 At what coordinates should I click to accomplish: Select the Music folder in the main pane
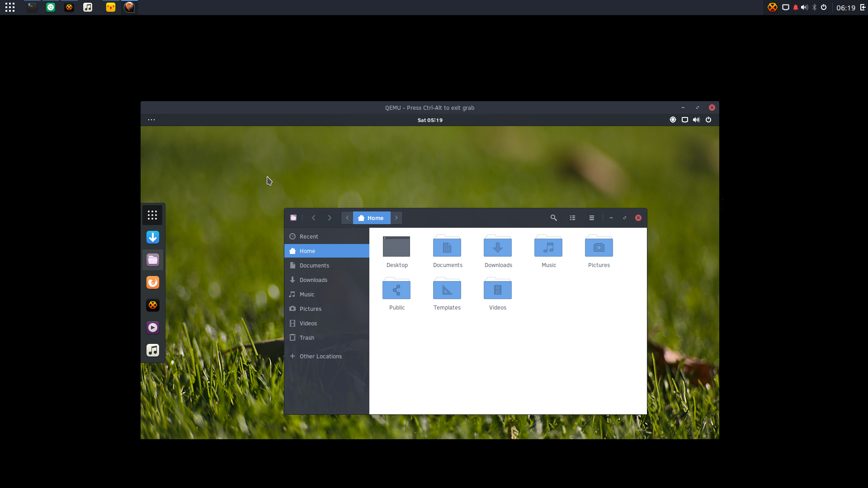tap(548, 247)
